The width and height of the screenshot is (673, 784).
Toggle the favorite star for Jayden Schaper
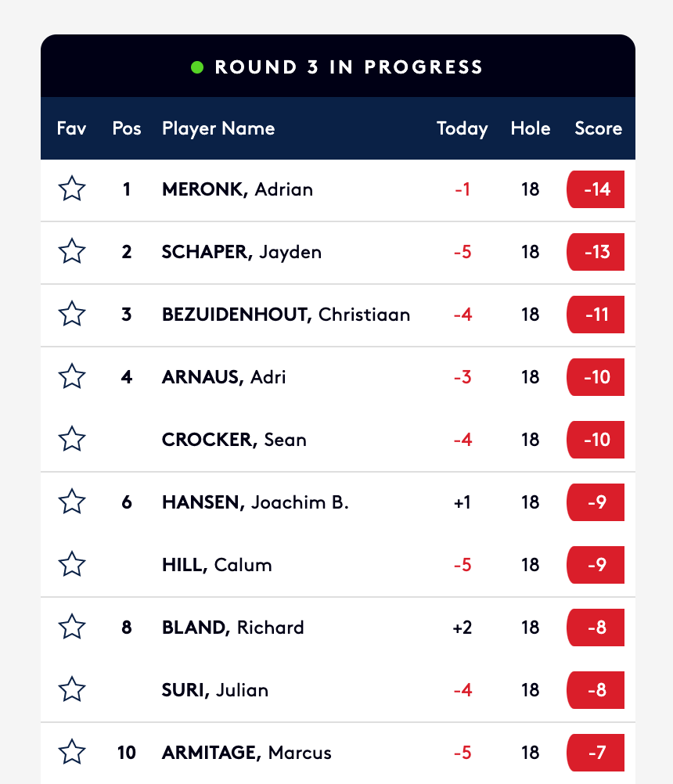(x=72, y=251)
